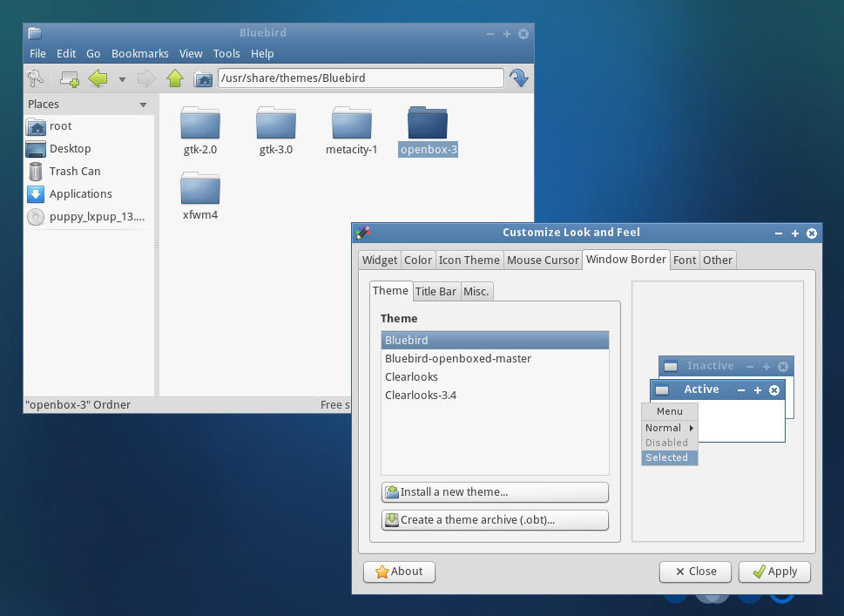Select the gtk-3.0 folder icon
Viewport: 844px width, 616px height.
click(x=276, y=124)
